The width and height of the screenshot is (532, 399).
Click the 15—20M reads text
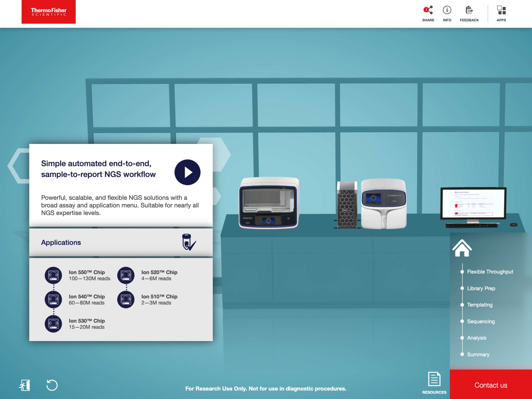click(x=87, y=327)
